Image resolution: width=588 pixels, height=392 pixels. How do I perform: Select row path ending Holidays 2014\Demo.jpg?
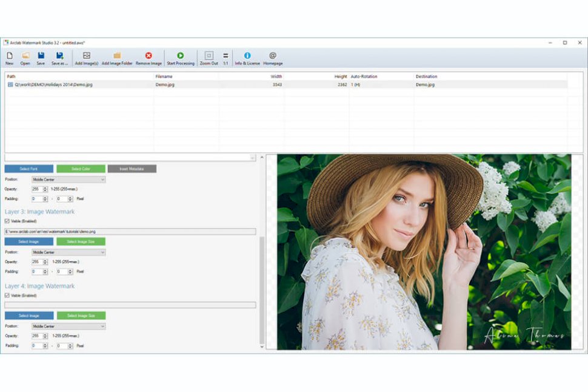point(53,85)
